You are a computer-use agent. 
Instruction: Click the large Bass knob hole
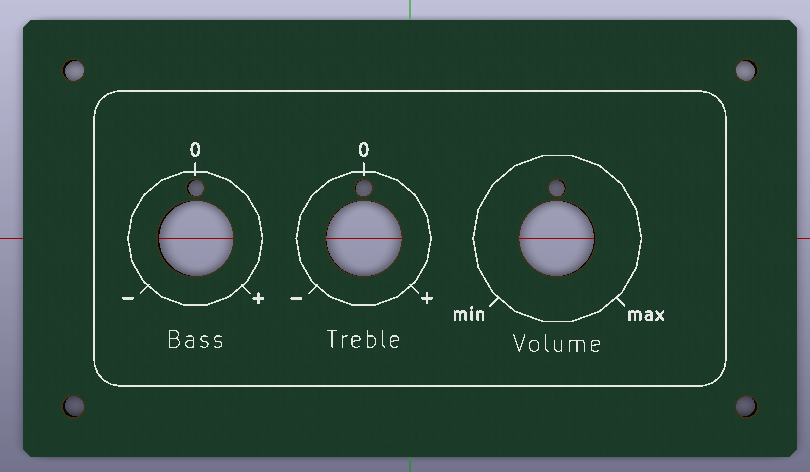(196, 238)
